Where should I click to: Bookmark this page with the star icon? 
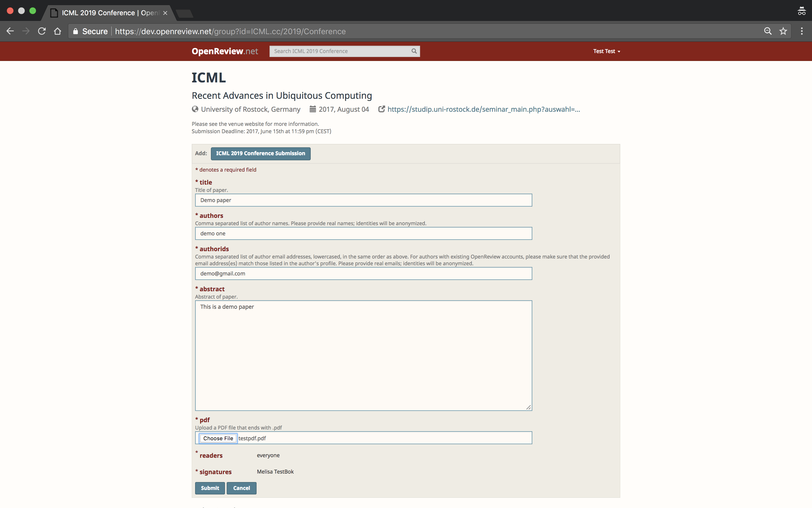pos(783,31)
